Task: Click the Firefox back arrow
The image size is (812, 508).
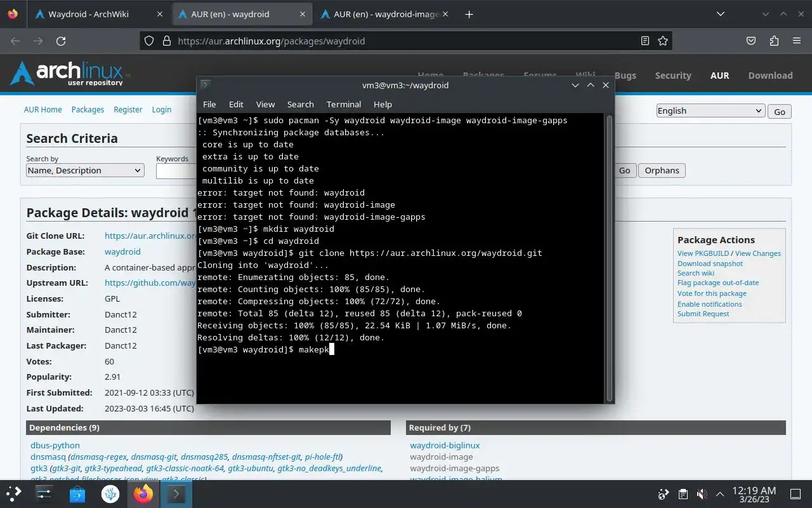Action: pos(15,41)
